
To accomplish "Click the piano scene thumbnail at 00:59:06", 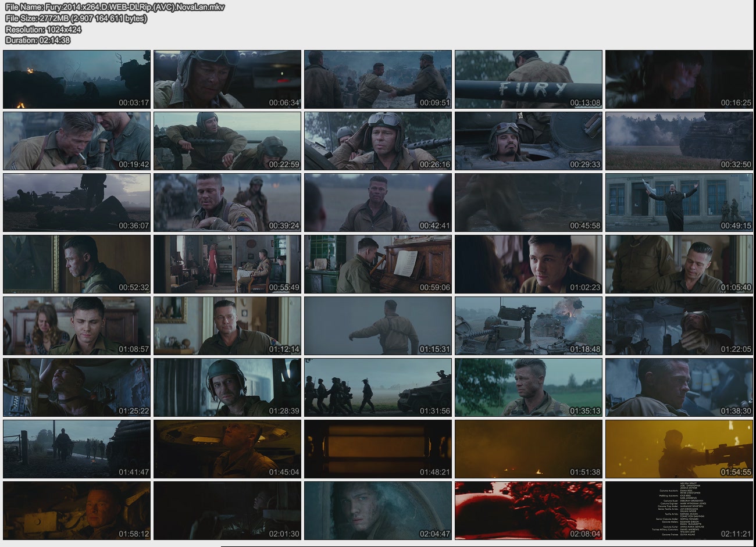I will tap(378, 264).
